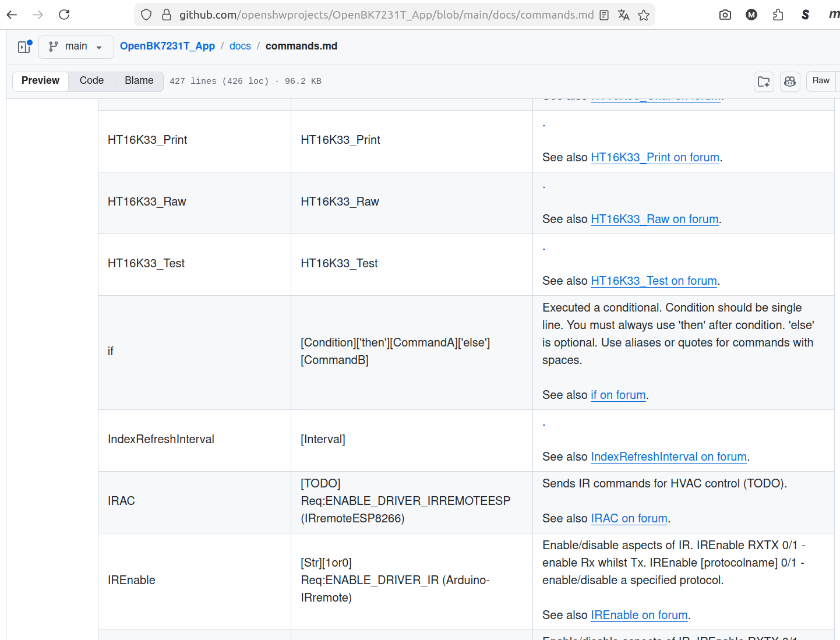Image resolution: width=840 pixels, height=640 pixels.
Task: Open the docs folder breadcrumb
Action: (240, 46)
